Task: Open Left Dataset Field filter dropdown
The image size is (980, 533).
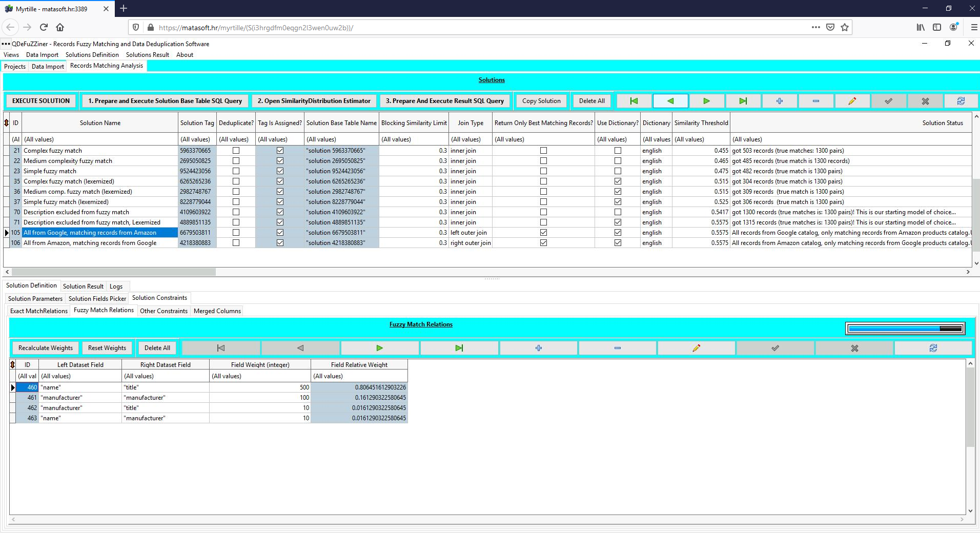Action: pos(80,376)
